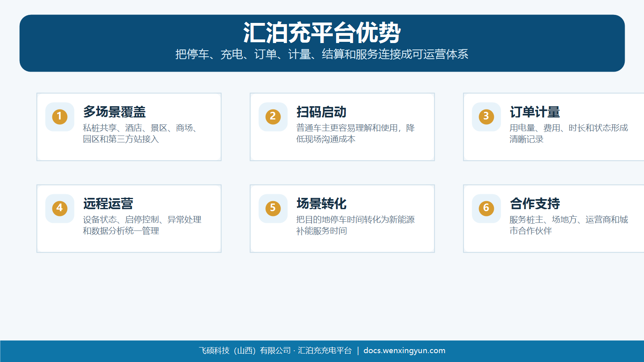This screenshot has width=644, height=362.
Task: Click the heading 扫码启动
Action: (x=321, y=112)
